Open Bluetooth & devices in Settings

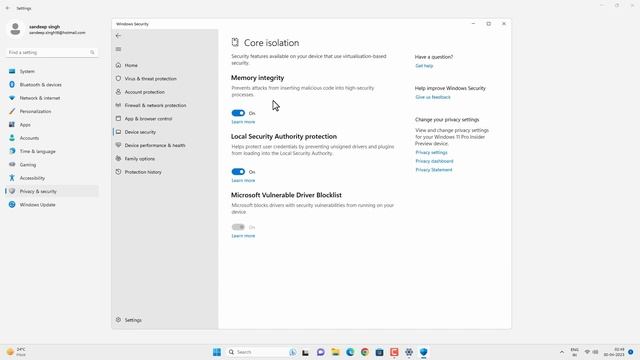pos(52,85)
